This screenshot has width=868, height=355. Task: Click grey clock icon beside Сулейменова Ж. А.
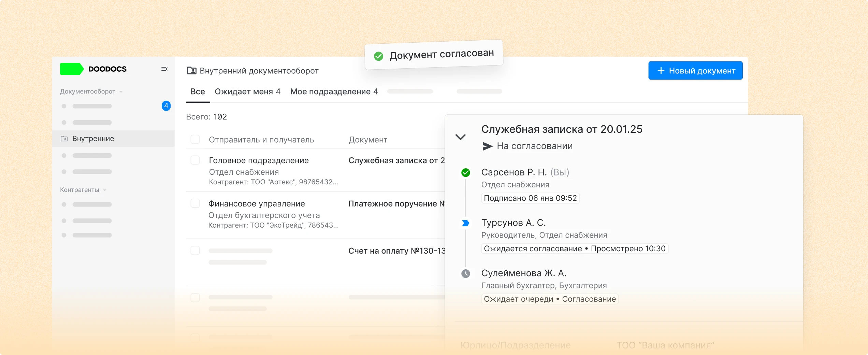(x=465, y=274)
